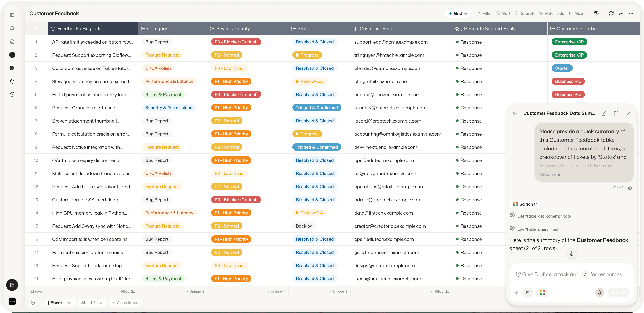Click the Enterprise VIP tag in row 1

pyautogui.click(x=569, y=42)
